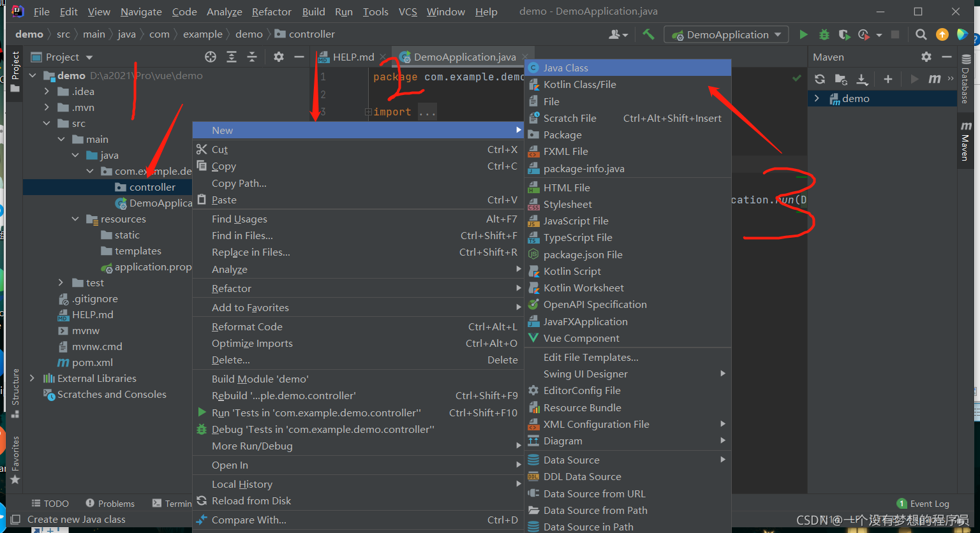Open the Search Everywhere magnifier icon
The image size is (980, 533).
click(921, 34)
